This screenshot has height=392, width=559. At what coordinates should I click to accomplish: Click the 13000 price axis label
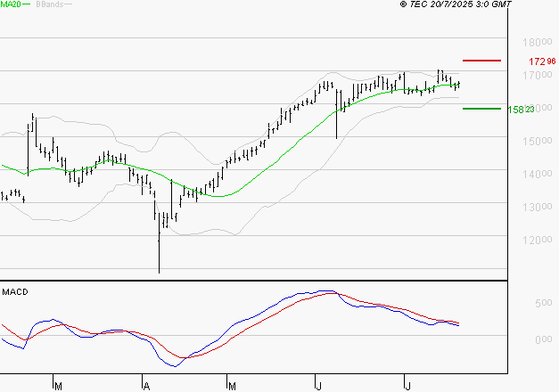[x=538, y=207]
